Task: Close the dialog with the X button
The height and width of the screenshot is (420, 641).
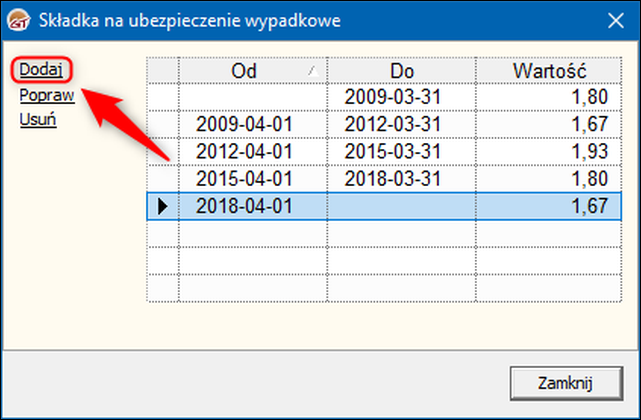Action: pos(614,19)
